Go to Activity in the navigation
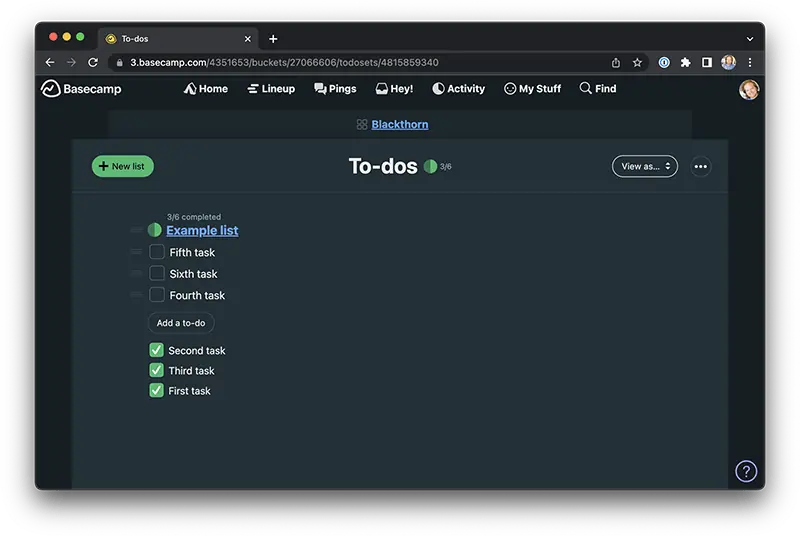 tap(458, 89)
